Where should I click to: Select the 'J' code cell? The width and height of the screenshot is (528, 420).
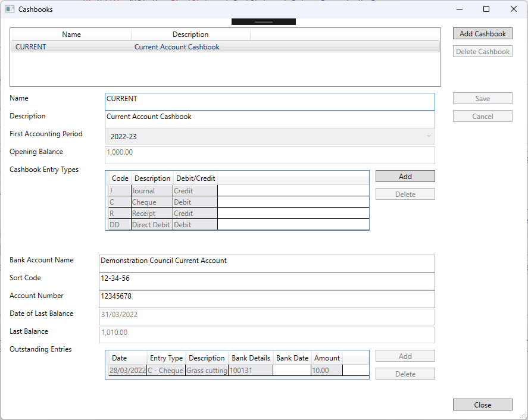click(x=120, y=191)
